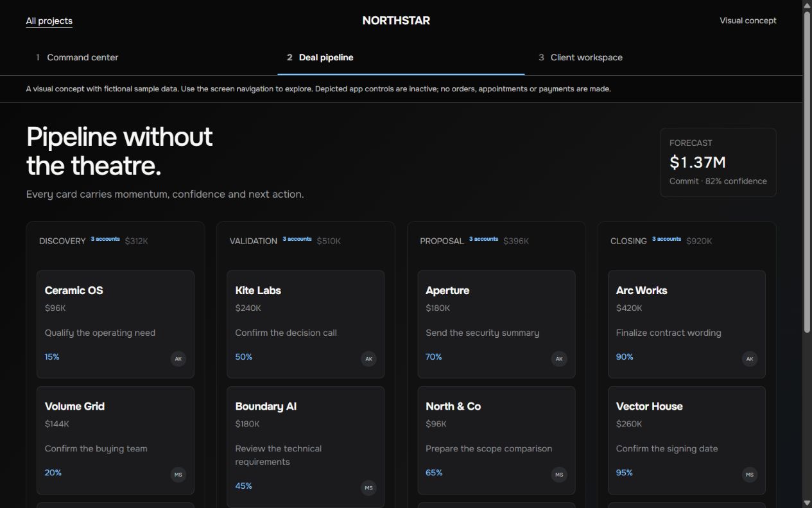Click Commit · 82% confidence text
Image resolution: width=812 pixels, height=508 pixels.
(x=718, y=181)
